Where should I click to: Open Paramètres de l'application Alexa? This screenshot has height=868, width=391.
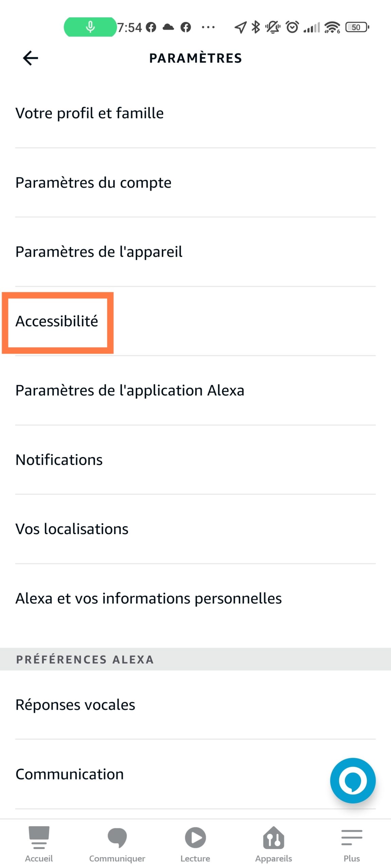pyautogui.click(x=195, y=390)
